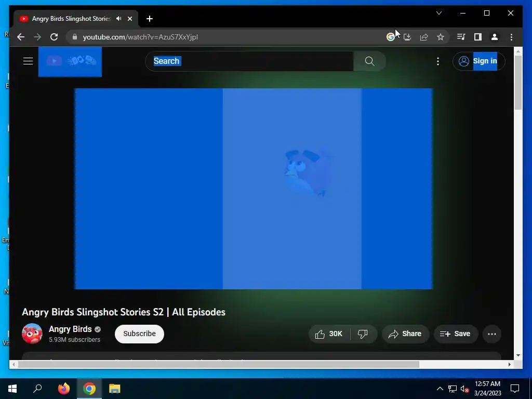
Task: Open a new tab
Action: tap(149, 19)
